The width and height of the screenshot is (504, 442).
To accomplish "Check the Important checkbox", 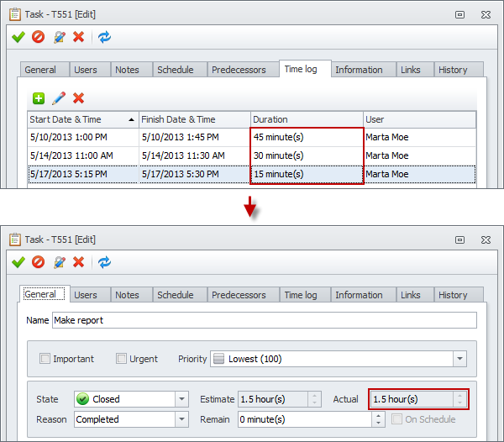I will click(x=45, y=359).
